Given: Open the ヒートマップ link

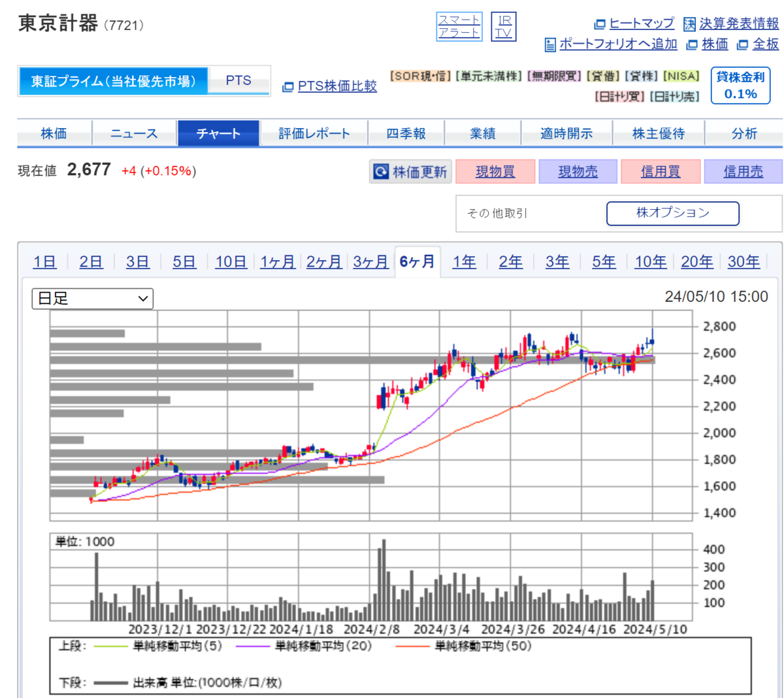Looking at the screenshot, I should point(642,24).
